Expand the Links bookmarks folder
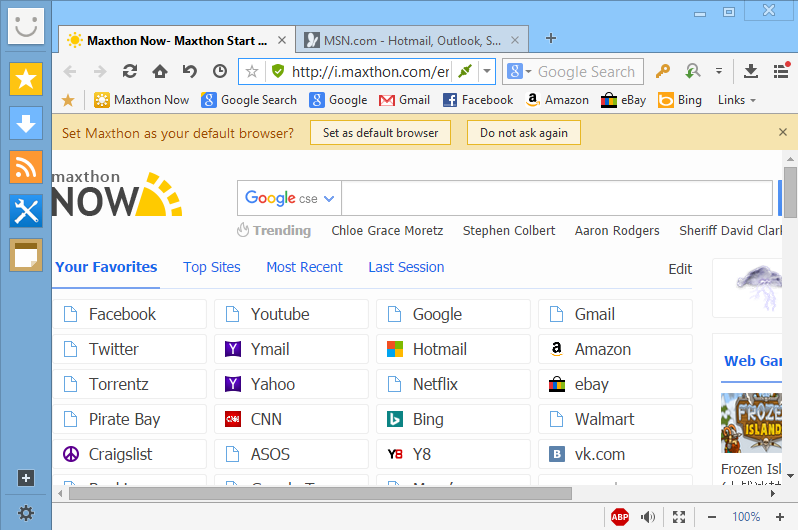The image size is (798, 530). click(736, 100)
